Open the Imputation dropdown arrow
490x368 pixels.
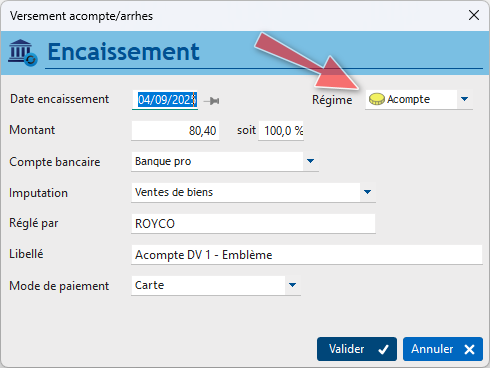[367, 192]
